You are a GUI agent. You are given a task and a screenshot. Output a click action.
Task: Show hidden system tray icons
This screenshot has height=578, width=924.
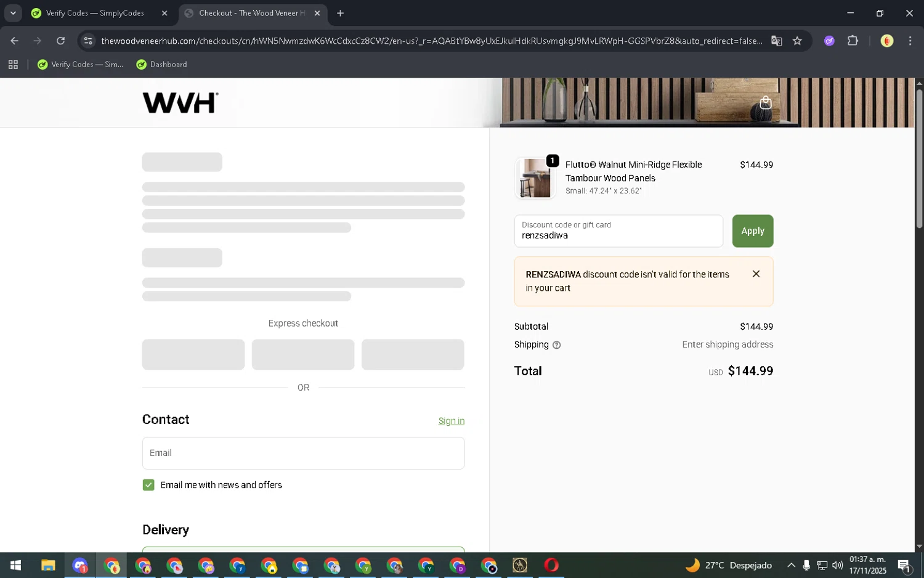point(791,565)
